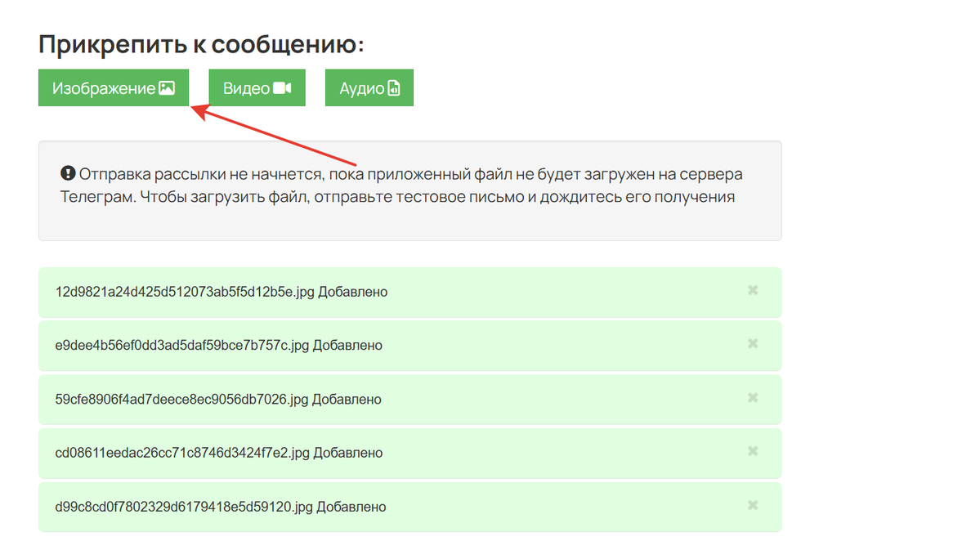The image size is (980, 541).
Task: Remove file d99c8cd0f7802329d6179418e5d59120.jpg
Action: pyautogui.click(x=753, y=505)
